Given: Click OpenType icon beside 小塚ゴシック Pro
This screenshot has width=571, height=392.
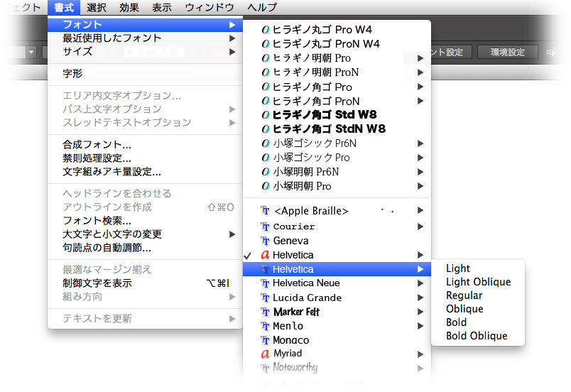Looking at the screenshot, I should pos(266,158).
